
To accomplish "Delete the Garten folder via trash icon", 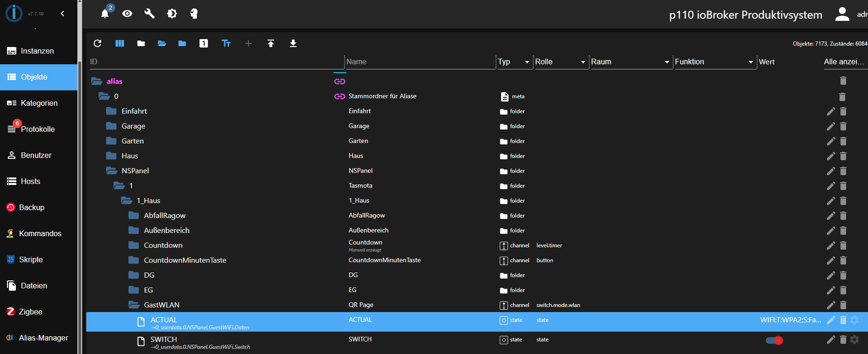I will click(843, 141).
